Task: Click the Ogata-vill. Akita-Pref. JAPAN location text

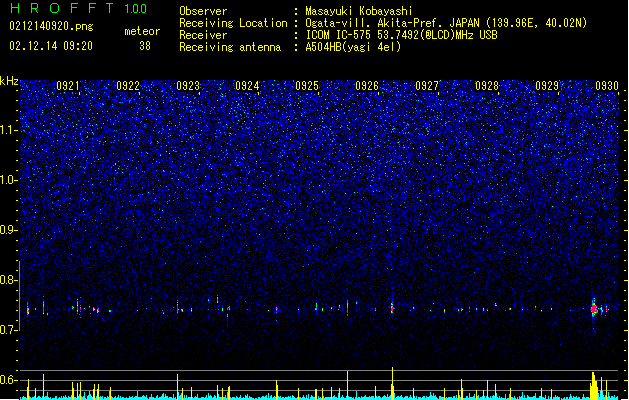Action: coord(446,23)
